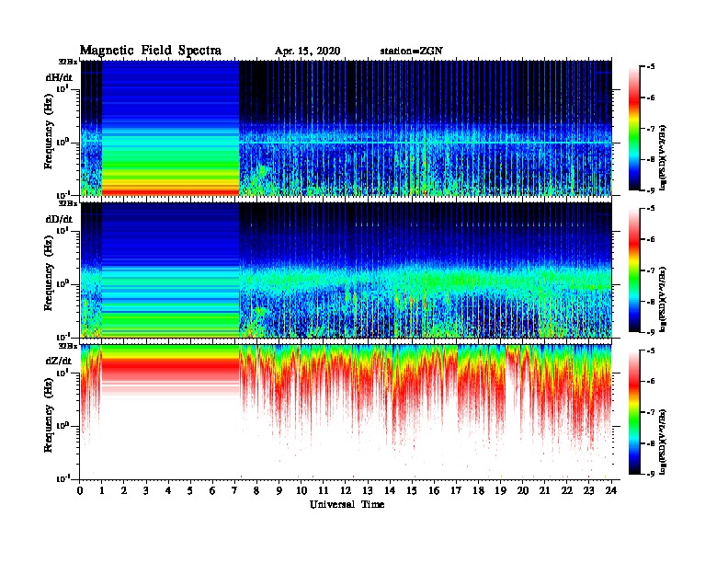Click the hour "12" tick label on the time axis
Image resolution: width=728 pixels, height=563 pixels.
tap(346, 490)
